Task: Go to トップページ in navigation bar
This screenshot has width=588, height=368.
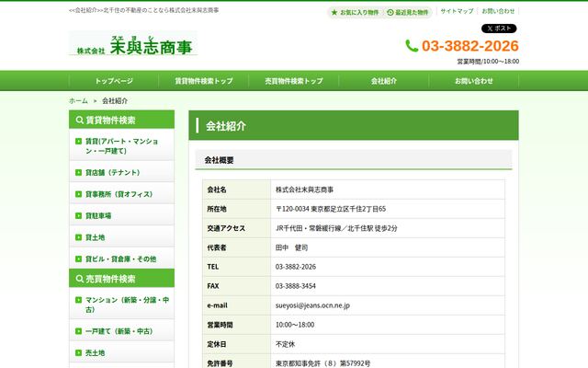Action: 114,81
